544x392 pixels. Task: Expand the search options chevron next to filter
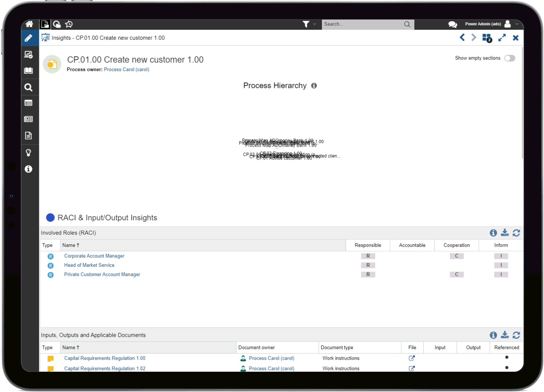[x=314, y=24]
